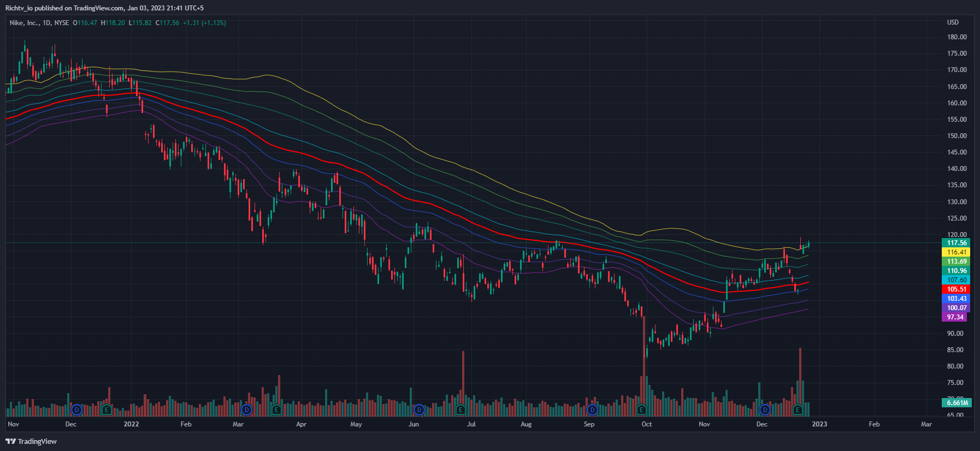Click the close value C117.56
The height and width of the screenshot is (451, 980).
168,23
